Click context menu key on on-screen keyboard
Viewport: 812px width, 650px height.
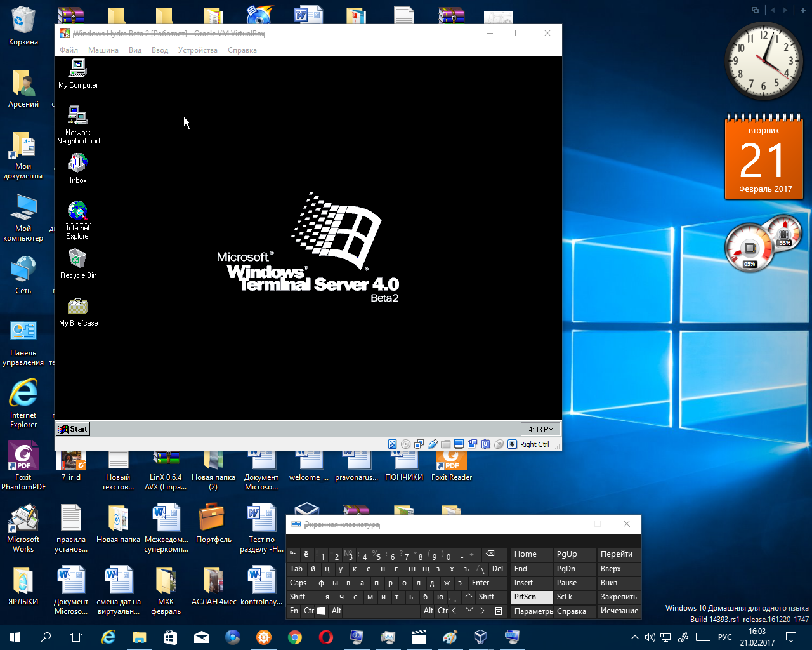[499, 611]
